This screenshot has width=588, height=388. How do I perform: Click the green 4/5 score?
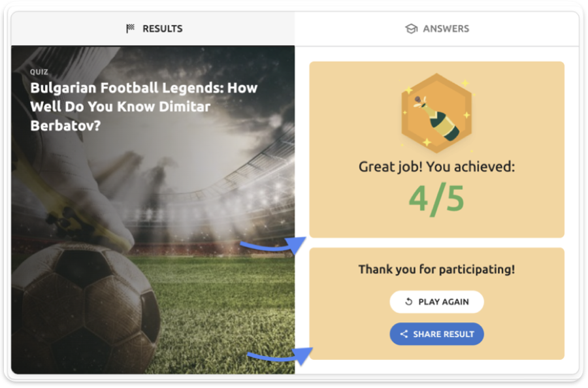[x=436, y=199]
